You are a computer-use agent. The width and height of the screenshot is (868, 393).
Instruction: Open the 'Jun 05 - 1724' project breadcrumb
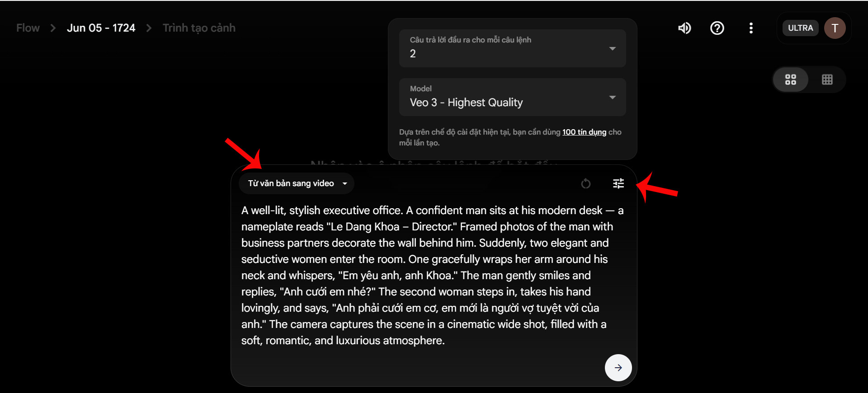(x=101, y=28)
